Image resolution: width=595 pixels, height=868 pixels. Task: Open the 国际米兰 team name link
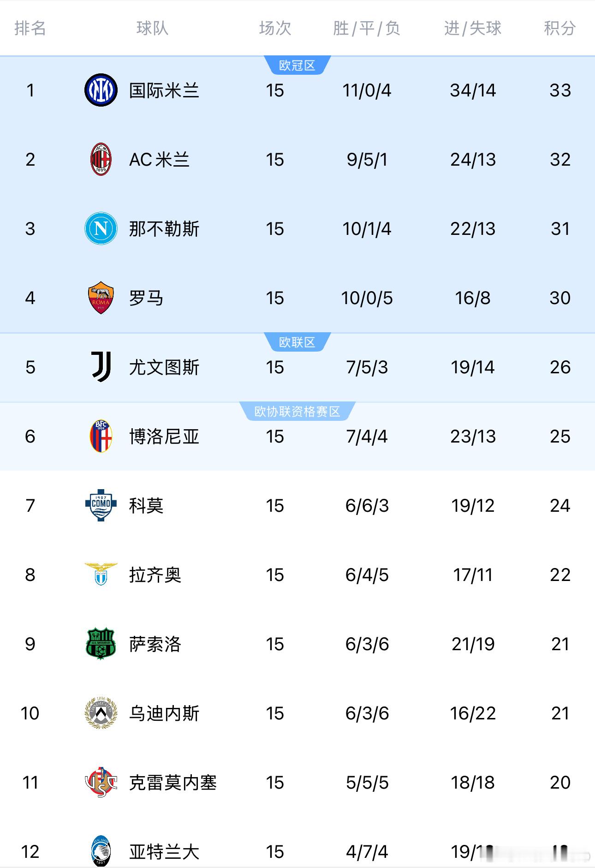(164, 90)
